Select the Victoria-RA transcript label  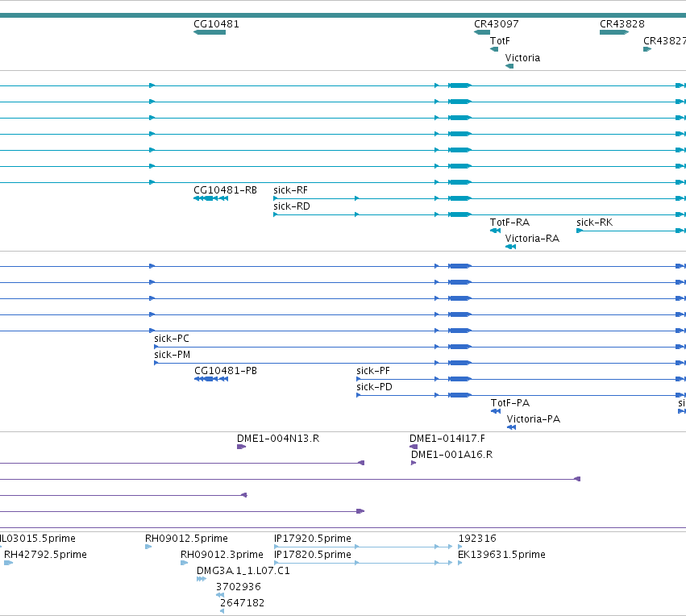(x=532, y=239)
